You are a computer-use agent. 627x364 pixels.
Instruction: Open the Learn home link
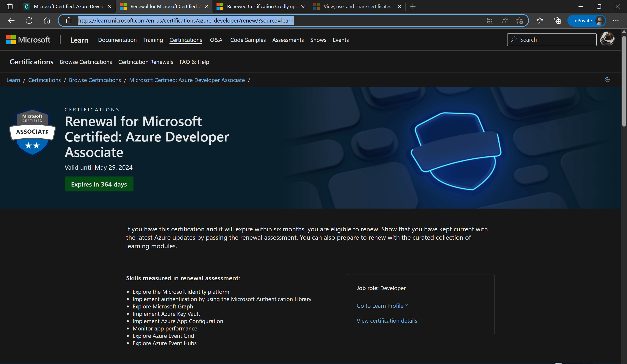79,40
